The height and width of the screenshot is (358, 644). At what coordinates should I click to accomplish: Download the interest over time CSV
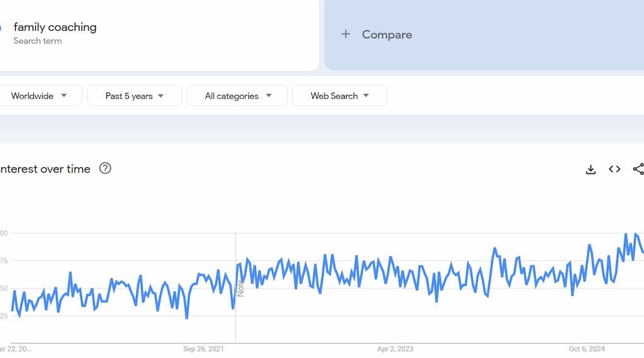coord(591,169)
